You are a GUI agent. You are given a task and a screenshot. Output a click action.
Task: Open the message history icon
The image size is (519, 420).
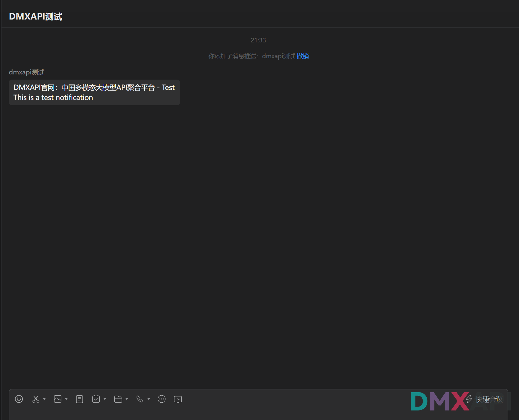tap(178, 399)
